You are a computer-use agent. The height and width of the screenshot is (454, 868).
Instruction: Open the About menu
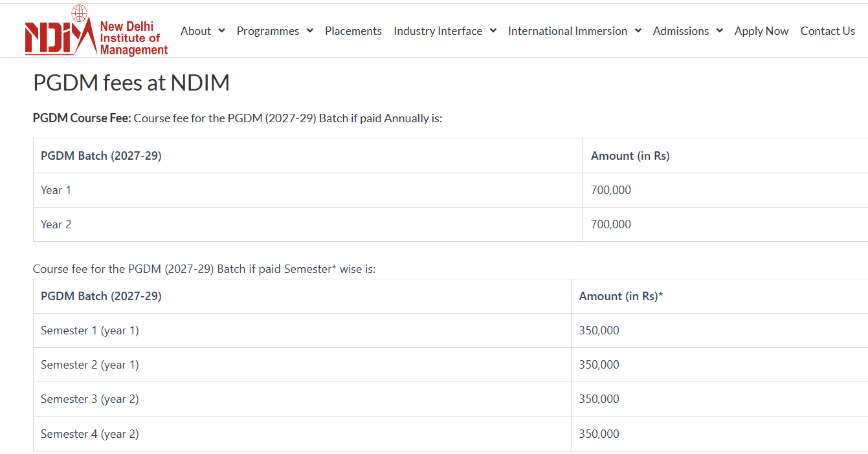(195, 31)
